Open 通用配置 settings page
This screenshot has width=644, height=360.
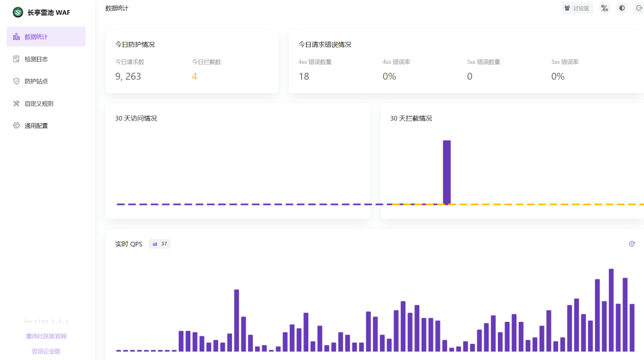46,125
